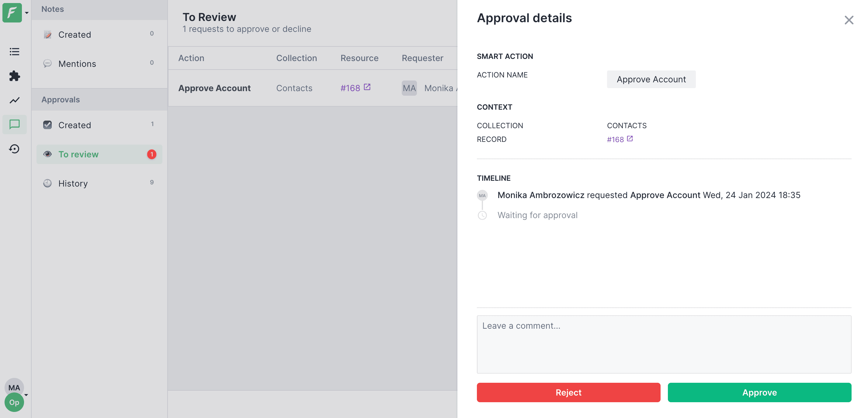
Task: Select the Approve Account table row
Action: click(312, 88)
